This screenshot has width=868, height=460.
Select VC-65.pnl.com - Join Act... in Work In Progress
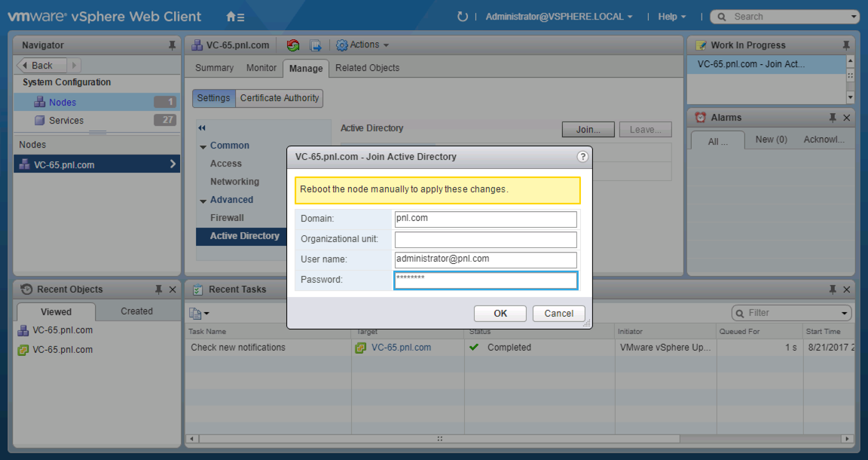point(767,64)
